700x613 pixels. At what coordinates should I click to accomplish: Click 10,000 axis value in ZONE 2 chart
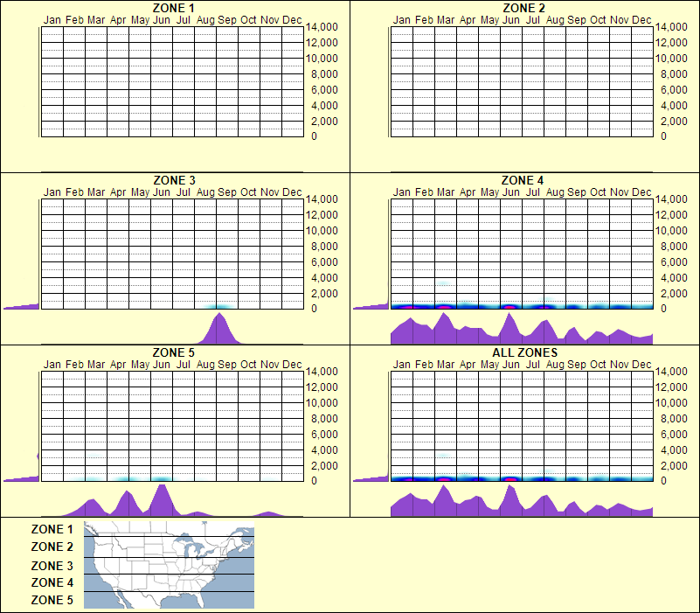coord(671,58)
